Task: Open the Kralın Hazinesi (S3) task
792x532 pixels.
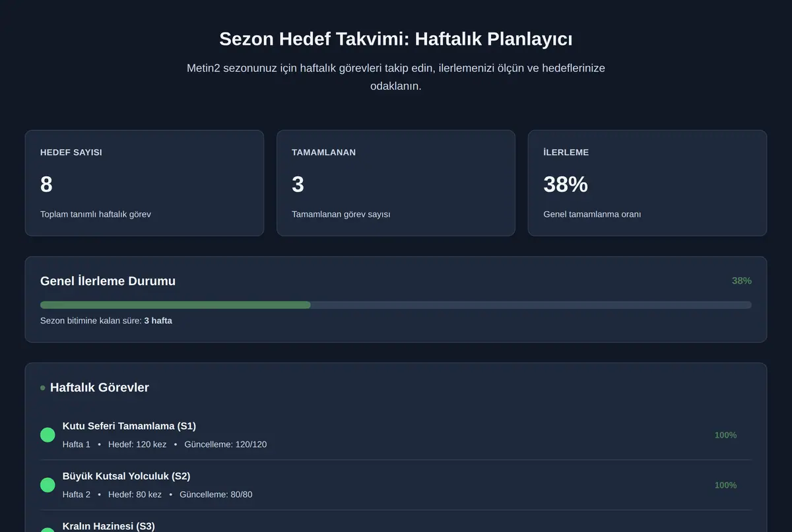Action: [108, 526]
